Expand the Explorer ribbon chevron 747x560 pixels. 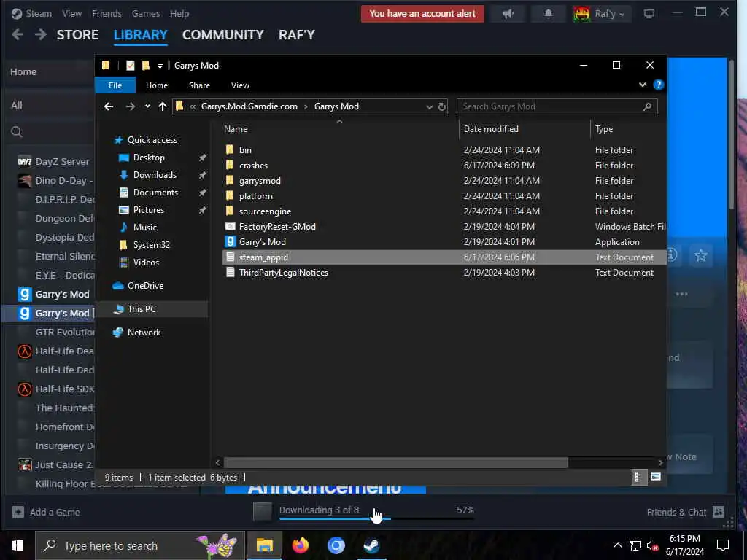642,85
